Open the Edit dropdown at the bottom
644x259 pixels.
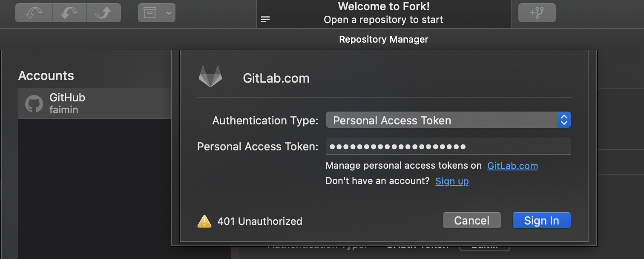click(484, 245)
